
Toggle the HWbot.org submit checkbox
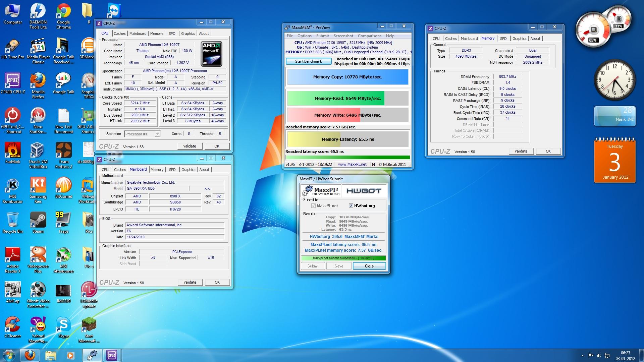point(351,206)
